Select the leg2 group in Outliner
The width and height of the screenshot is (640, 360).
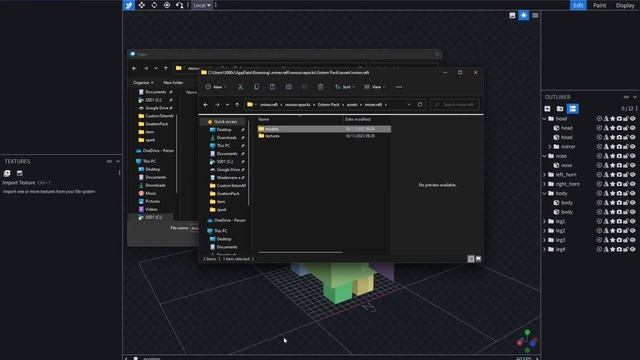click(560, 231)
